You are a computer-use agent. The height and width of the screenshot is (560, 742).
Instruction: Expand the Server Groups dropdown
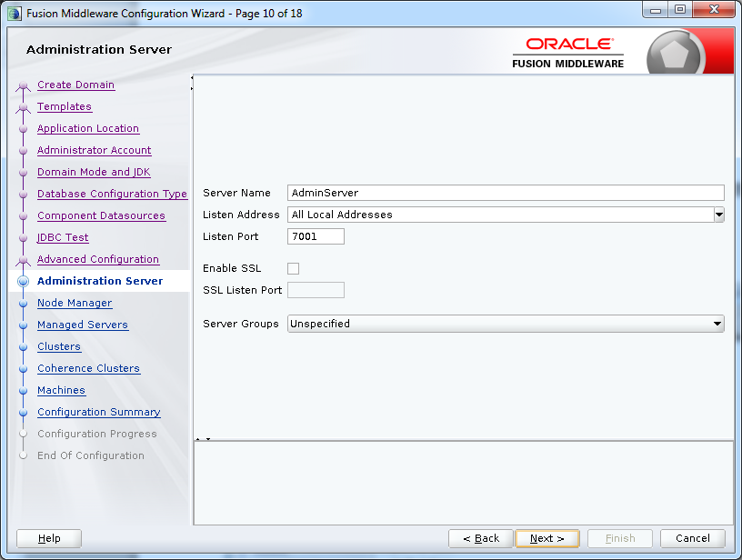[x=506, y=324]
